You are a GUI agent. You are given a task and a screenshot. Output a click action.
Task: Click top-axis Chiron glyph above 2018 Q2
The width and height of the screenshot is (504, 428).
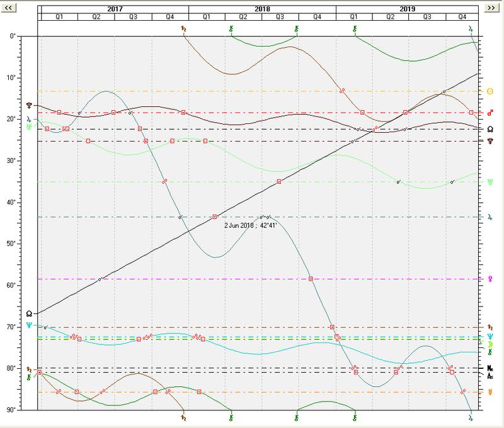[231, 29]
